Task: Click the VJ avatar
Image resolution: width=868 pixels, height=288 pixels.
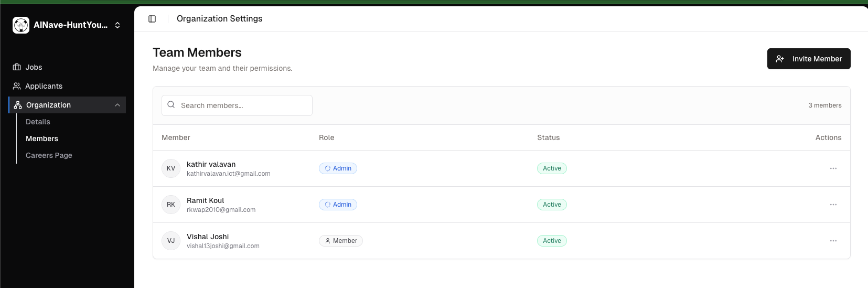Action: (171, 241)
